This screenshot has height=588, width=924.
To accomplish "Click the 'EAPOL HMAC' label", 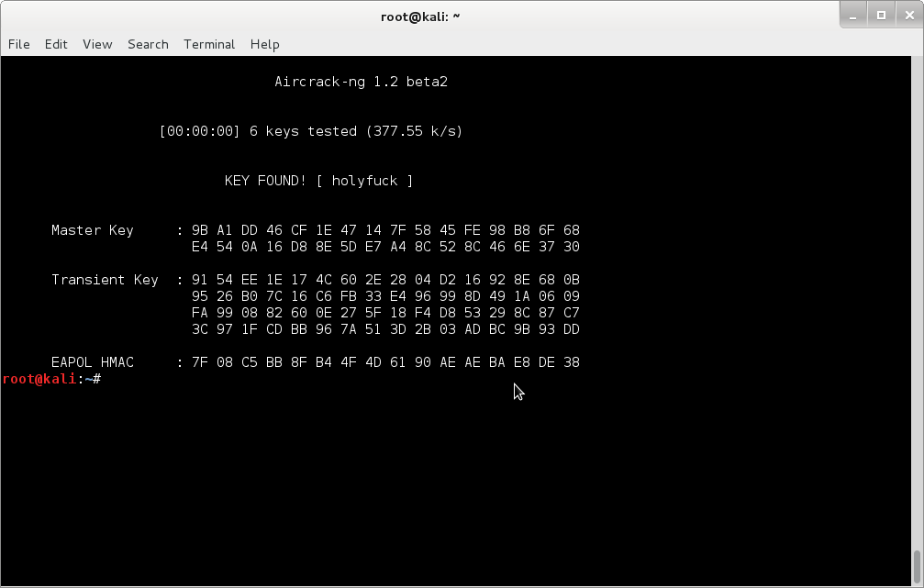I will coord(93,362).
